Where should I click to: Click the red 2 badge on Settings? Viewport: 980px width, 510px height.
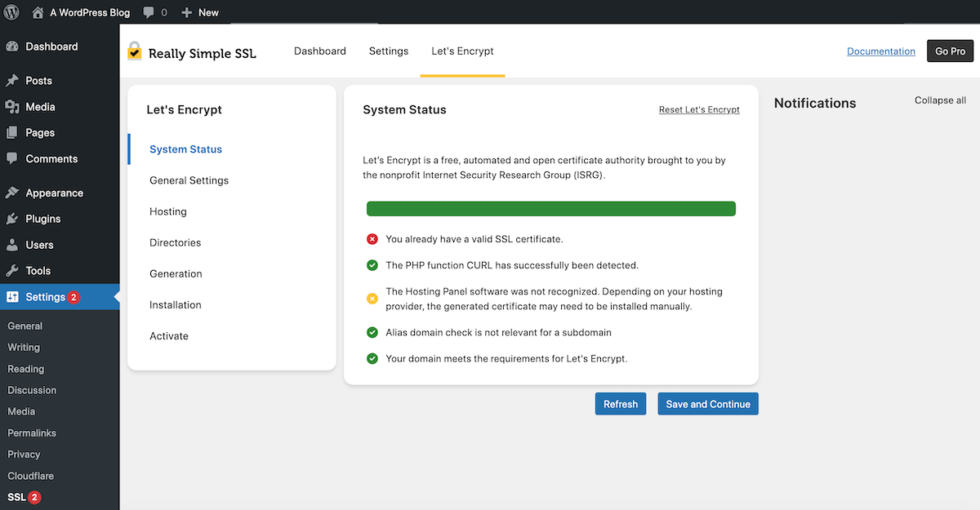(x=73, y=297)
